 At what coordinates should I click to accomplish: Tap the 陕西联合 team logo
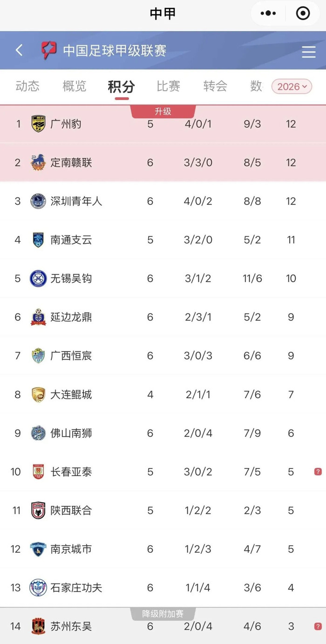coord(38,510)
